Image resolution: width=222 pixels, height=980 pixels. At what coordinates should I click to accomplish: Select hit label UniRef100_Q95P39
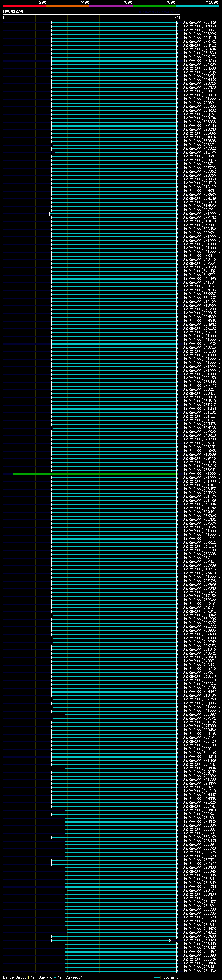199,493
